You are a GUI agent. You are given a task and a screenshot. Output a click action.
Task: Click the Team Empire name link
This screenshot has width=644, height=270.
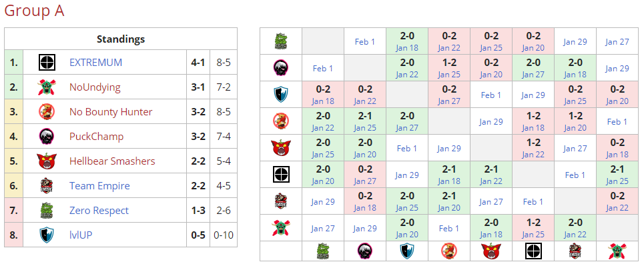coord(99,186)
